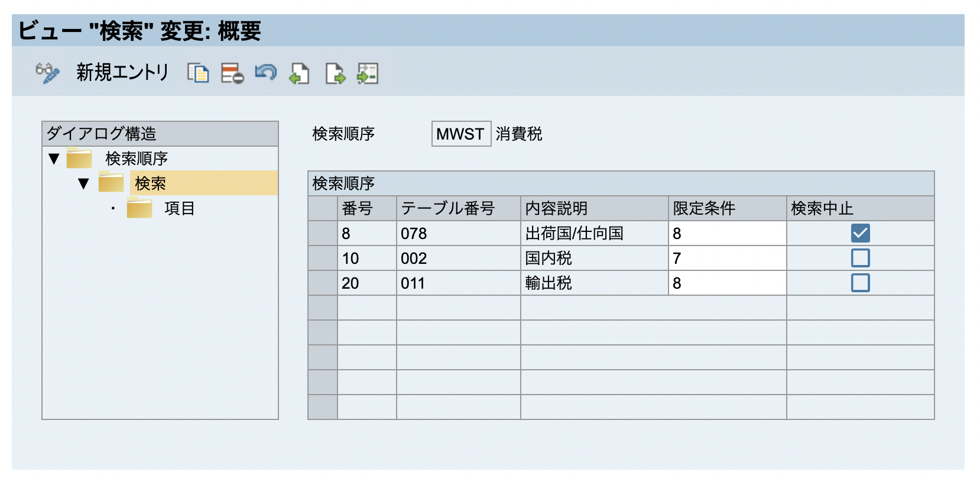Click the folder icon beside 項目
This screenshot has width=980, height=491.
click(x=139, y=208)
